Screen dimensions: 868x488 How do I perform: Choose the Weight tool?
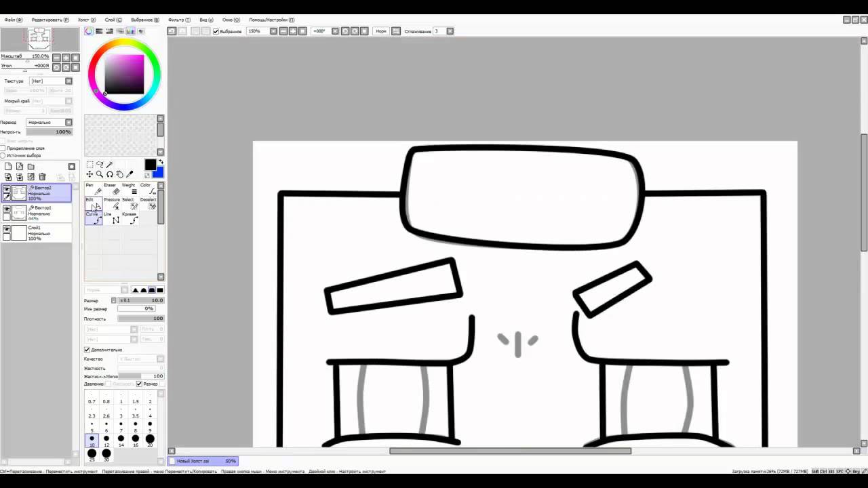click(129, 189)
